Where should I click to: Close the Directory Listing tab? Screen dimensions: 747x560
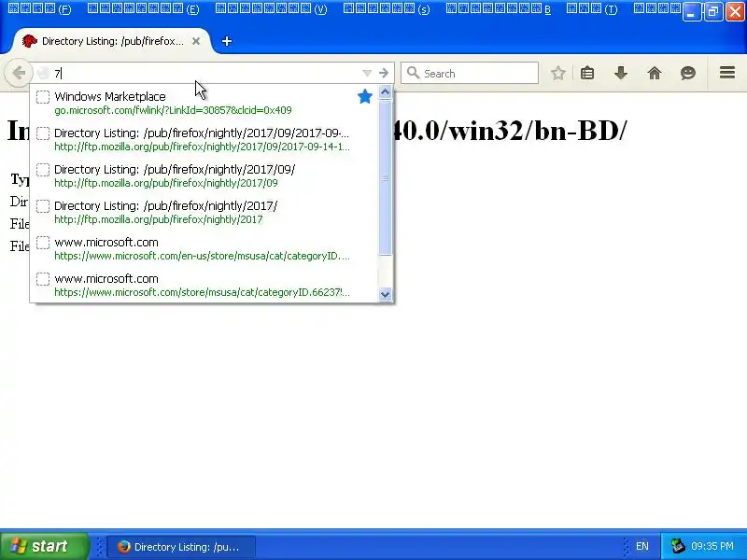pyautogui.click(x=196, y=41)
